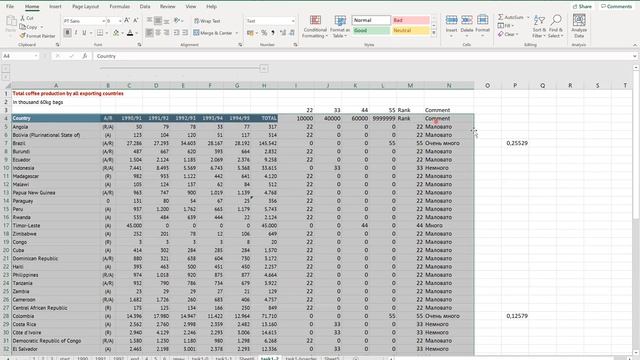The image size is (640, 360).
Task: Bottom align cell contents
Action: pyautogui.click(x=167, y=21)
